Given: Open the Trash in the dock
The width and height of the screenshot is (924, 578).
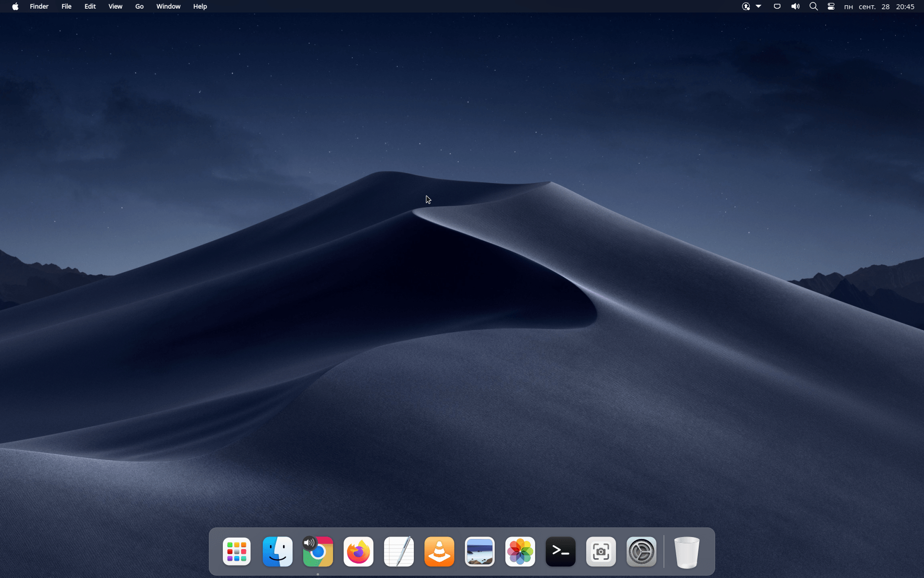Looking at the screenshot, I should [687, 552].
